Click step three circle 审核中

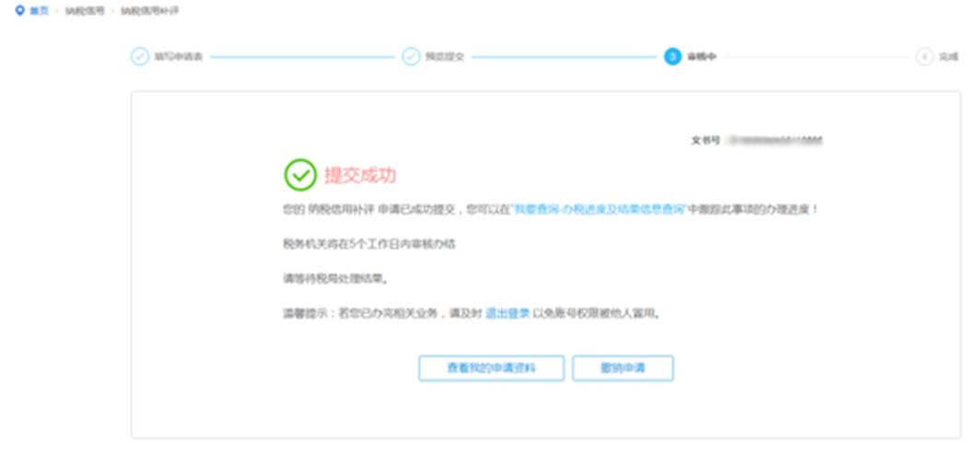[x=672, y=56]
